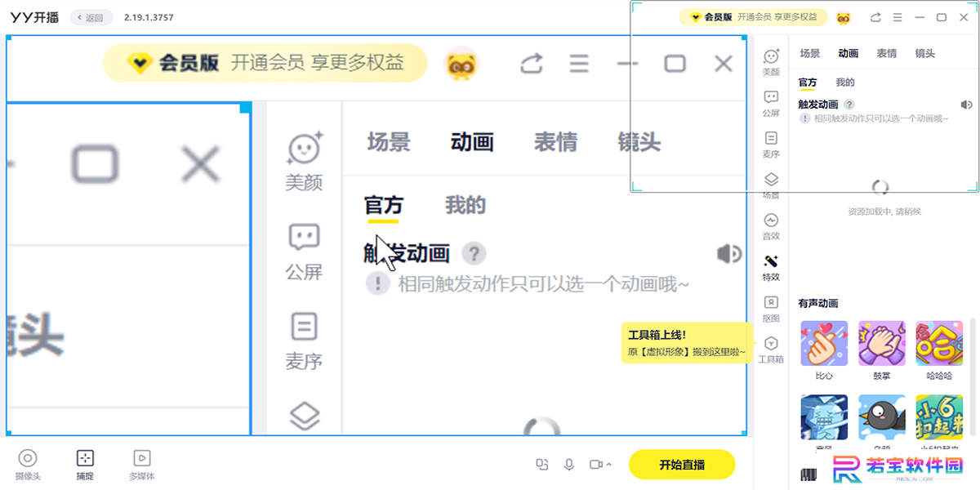Click the version number 2.19.1.3757
This screenshot has width=980, height=490.
(149, 17)
